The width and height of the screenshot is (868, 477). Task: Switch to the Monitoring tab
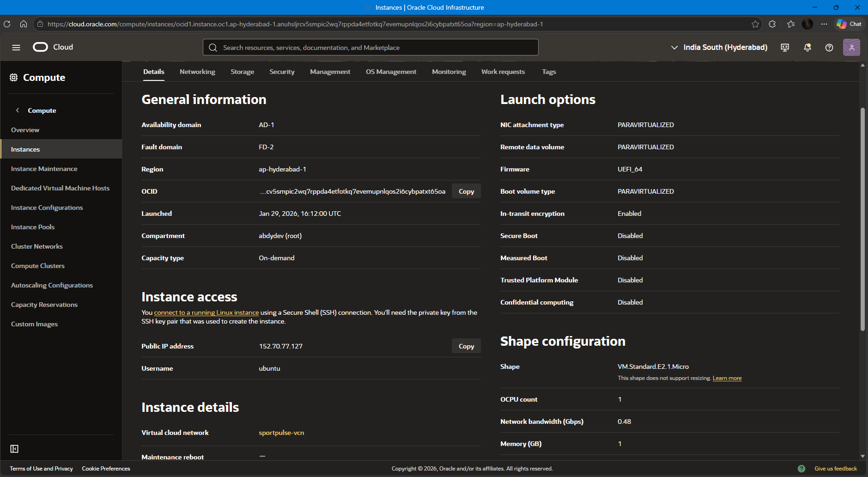tap(449, 72)
